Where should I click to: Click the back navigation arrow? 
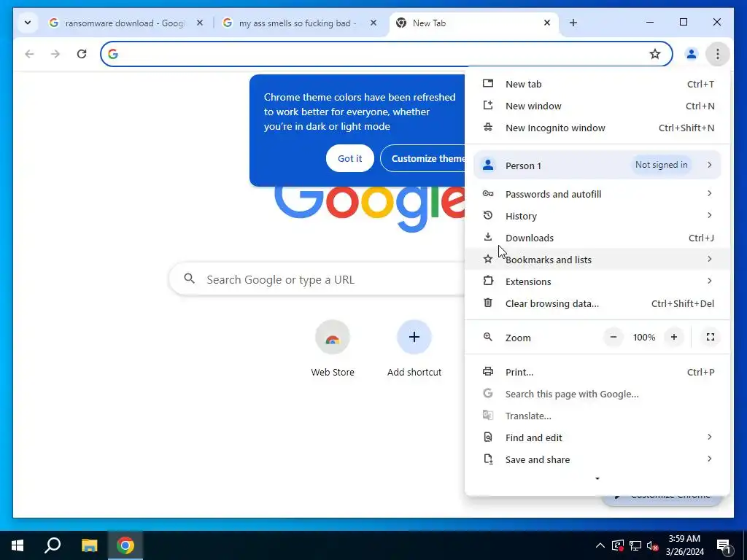coord(29,54)
